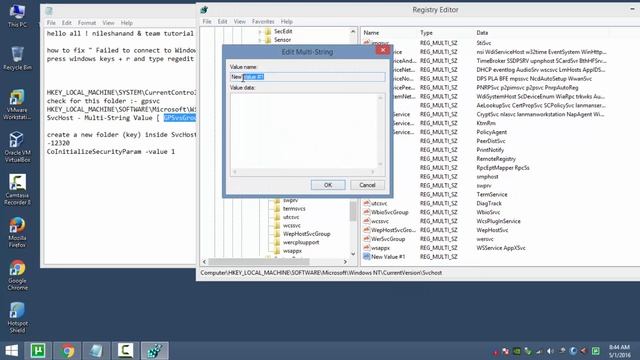Open uTorrent from the taskbar
The image size is (640, 360).
tap(38, 351)
